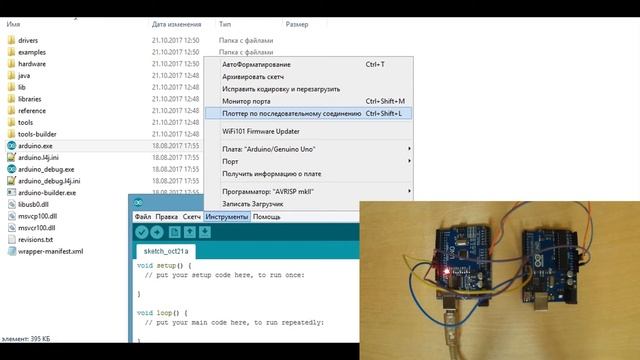This screenshot has height=360, width=640.
Task: Open Монитор порта from menu
Action: pos(309,101)
